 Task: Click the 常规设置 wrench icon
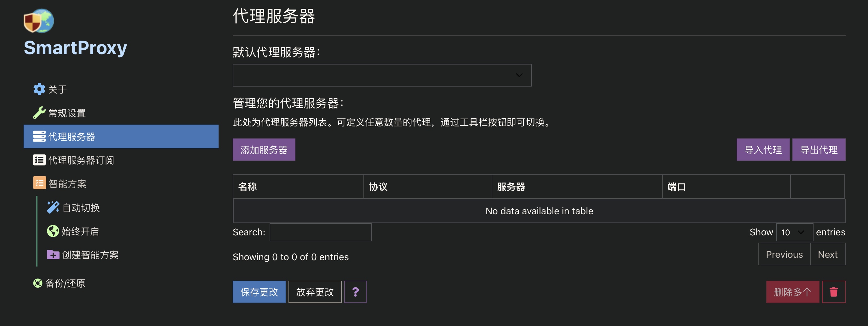coord(39,112)
